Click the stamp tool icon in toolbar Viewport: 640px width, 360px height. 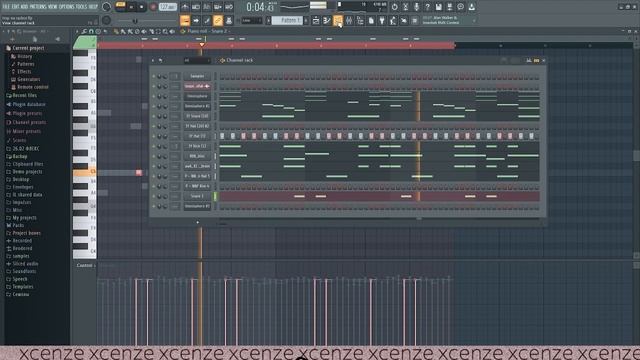tap(229, 20)
